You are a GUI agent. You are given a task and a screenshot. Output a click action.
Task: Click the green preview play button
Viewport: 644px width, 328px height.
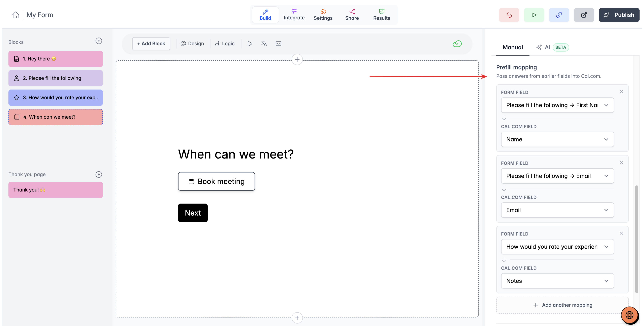click(534, 15)
